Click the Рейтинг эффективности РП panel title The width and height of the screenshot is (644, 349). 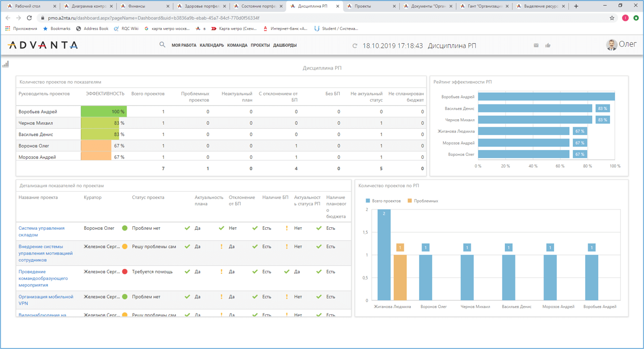[463, 82]
